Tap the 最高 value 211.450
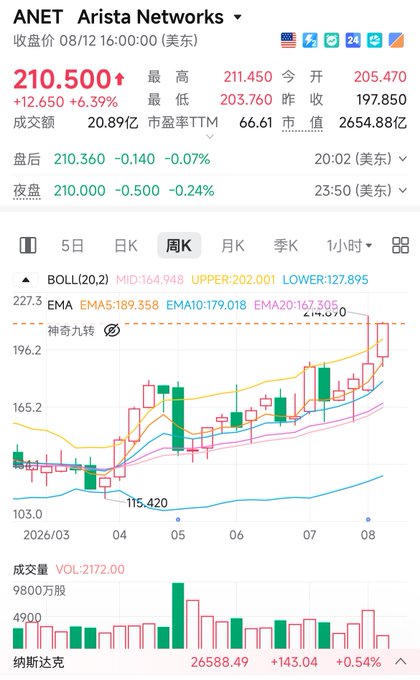 (248, 77)
